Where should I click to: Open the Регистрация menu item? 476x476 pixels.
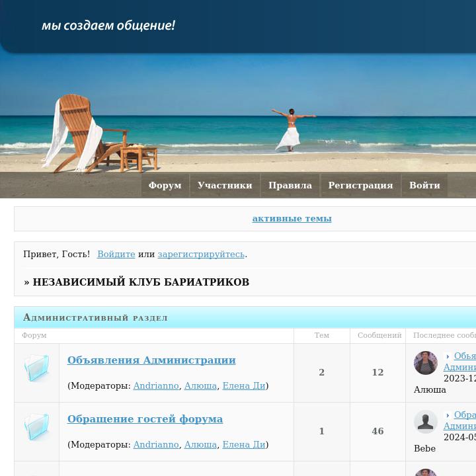pos(361,185)
